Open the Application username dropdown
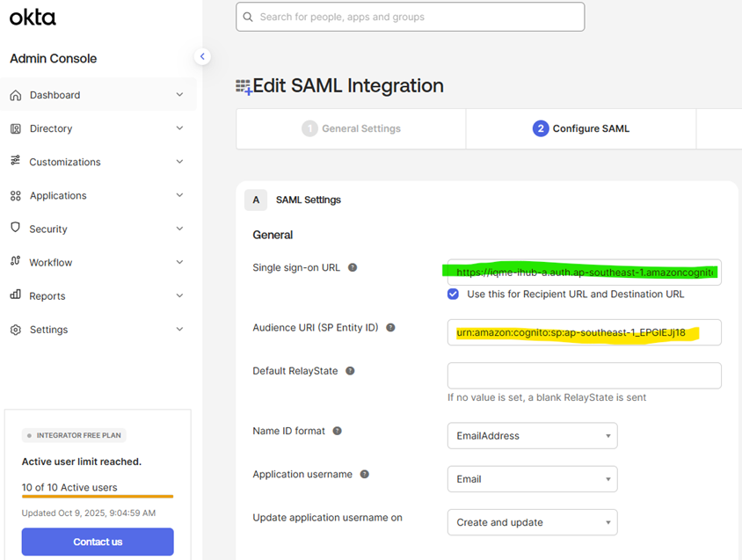This screenshot has height=560, width=742. tap(532, 479)
